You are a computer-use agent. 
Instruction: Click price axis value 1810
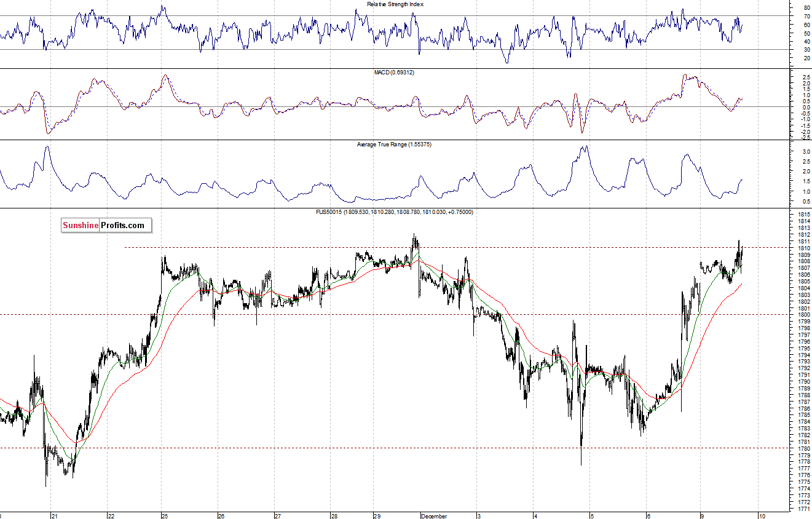point(803,248)
